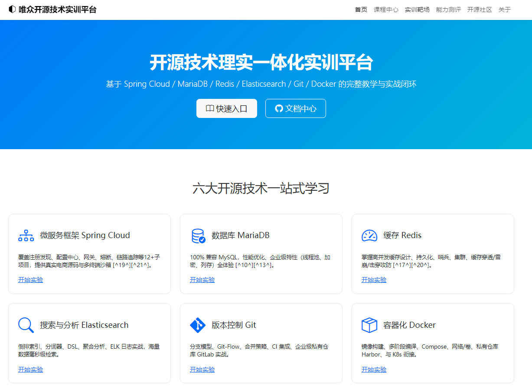
Task: Open the 首页 menu item
Action: [361, 9]
